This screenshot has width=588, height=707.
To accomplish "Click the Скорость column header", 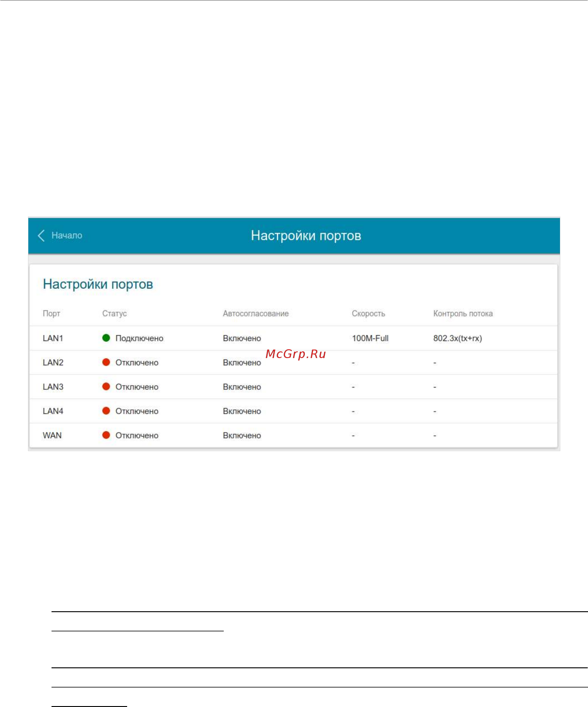I will (368, 314).
